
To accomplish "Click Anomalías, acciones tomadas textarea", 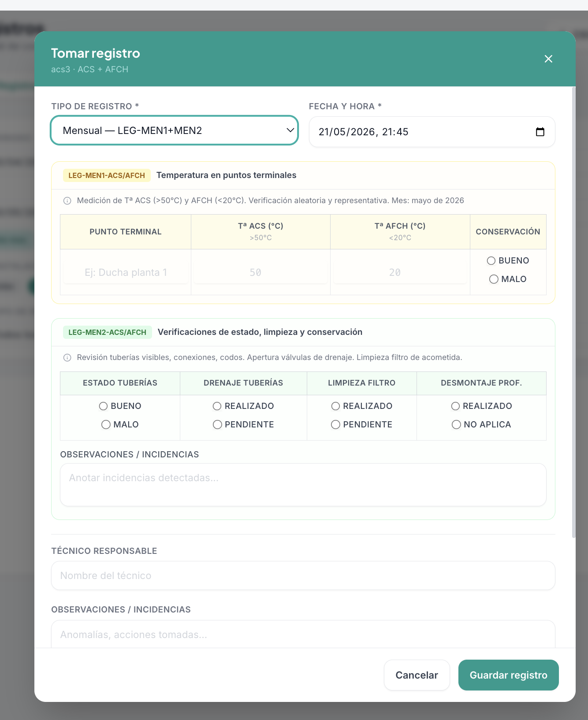I will point(303,634).
